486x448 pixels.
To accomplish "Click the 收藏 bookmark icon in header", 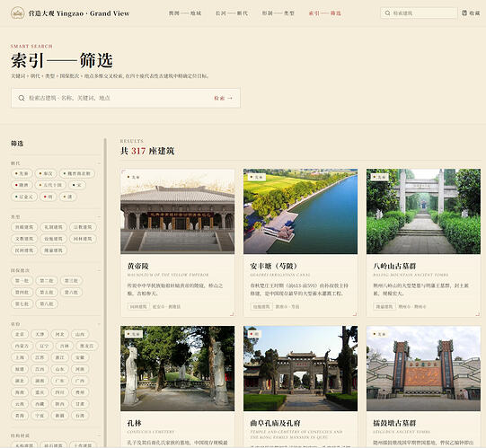I will pos(464,13).
